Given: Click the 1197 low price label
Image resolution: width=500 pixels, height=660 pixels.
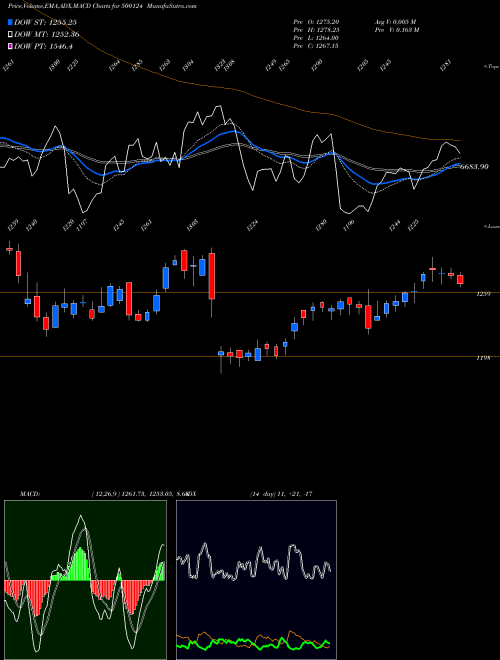Looking at the screenshot, I should point(81,225).
